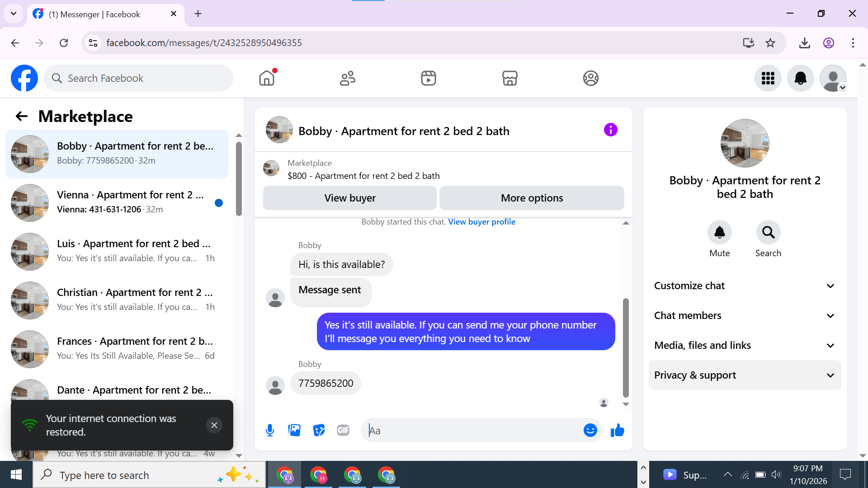Expand the Chat members section
Viewport: 868px width, 488px height.
tap(745, 315)
